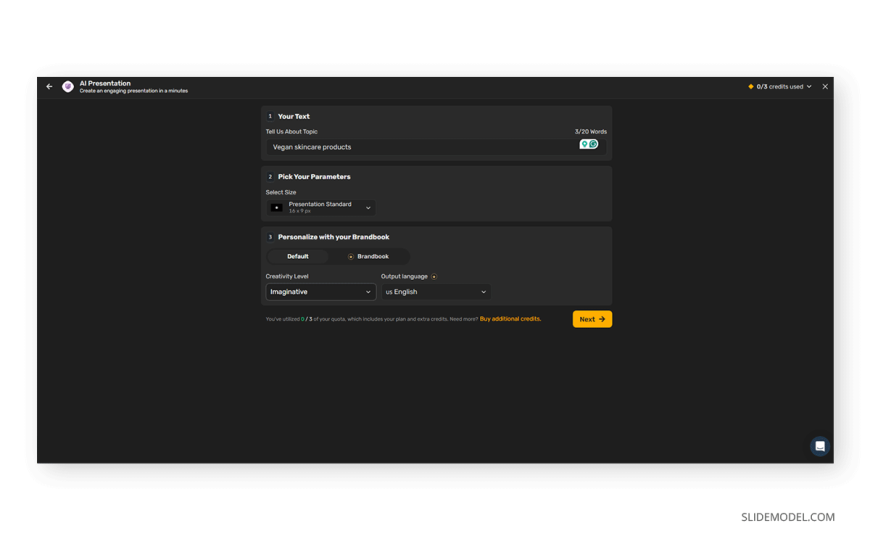Open the chat support bubble
The width and height of the screenshot is (870, 539).
coord(819,446)
